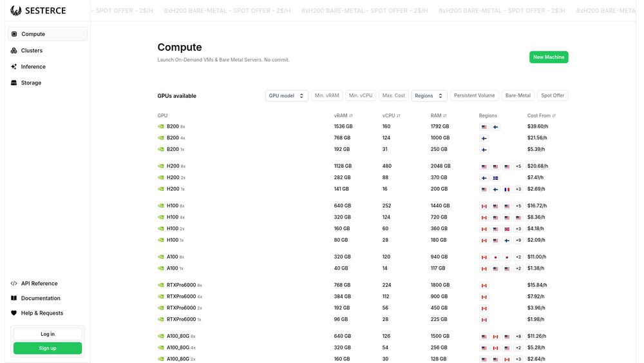Viewport: 644px width, 363px height.
Task: Click the GPU column header
Action: point(162,115)
